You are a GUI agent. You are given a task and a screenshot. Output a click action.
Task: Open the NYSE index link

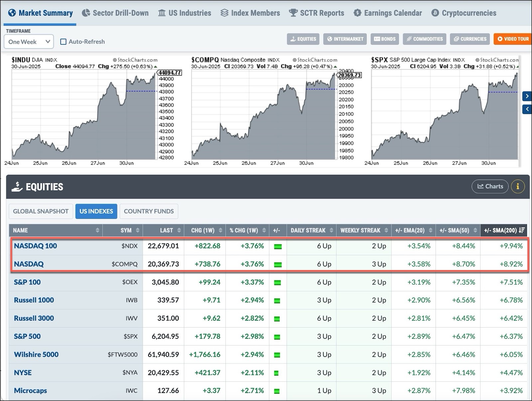[x=23, y=372]
